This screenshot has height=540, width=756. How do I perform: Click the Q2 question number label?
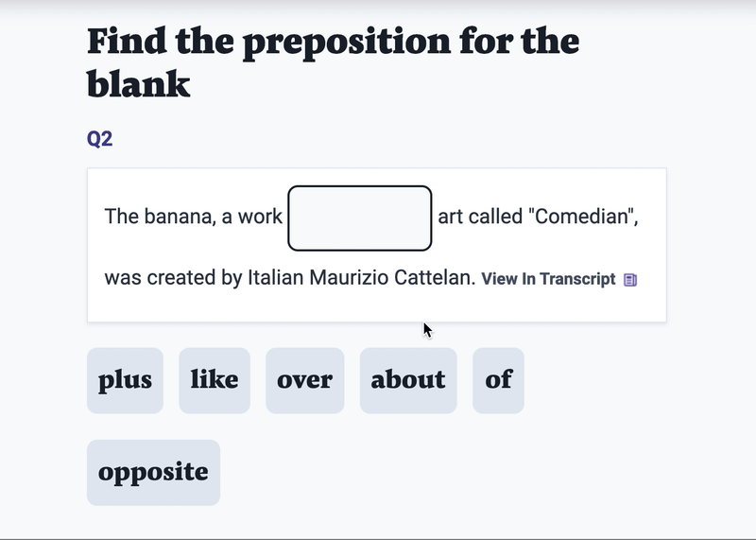[x=99, y=139]
